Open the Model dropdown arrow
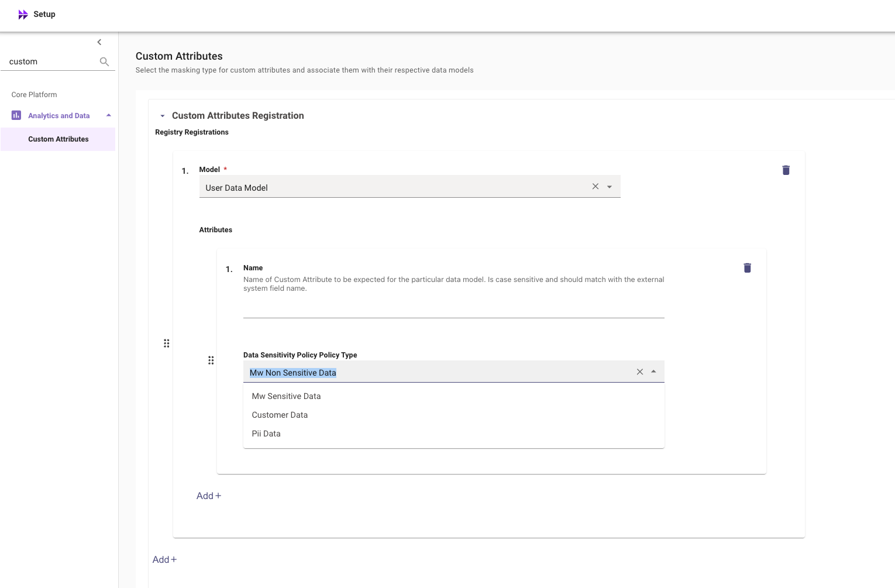Image resolution: width=895 pixels, height=588 pixels. pyautogui.click(x=610, y=187)
